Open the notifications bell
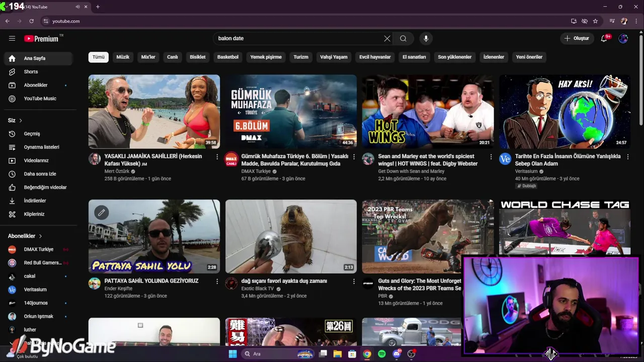This screenshot has width=644, height=362. point(604,38)
